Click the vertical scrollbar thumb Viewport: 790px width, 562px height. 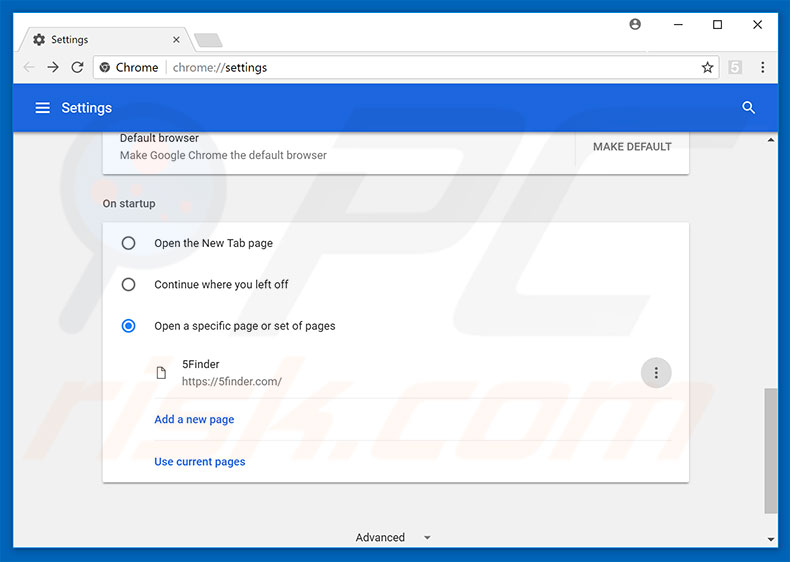pyautogui.click(x=770, y=451)
